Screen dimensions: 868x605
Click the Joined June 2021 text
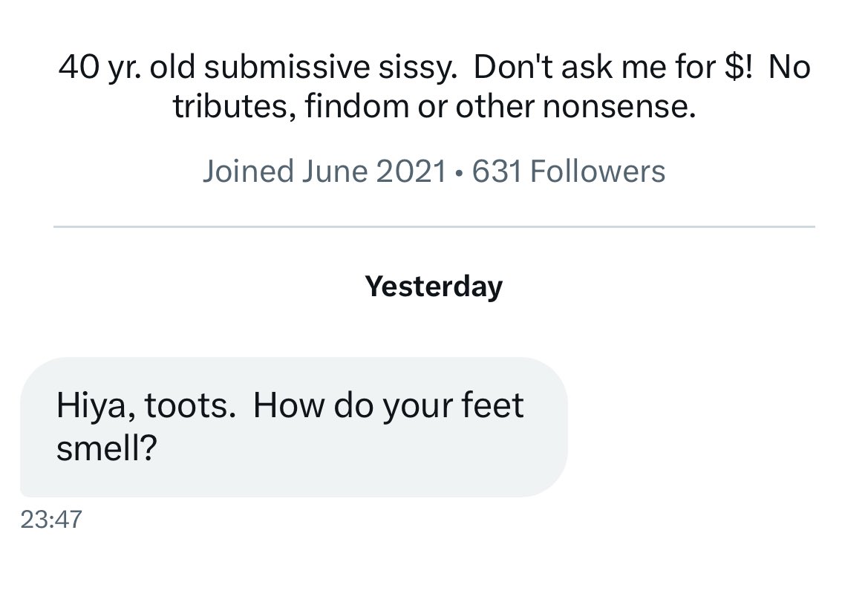tap(324, 171)
